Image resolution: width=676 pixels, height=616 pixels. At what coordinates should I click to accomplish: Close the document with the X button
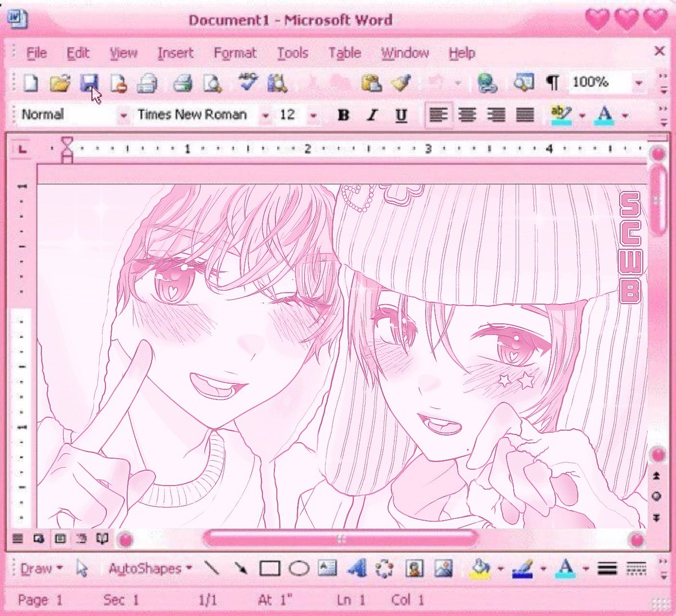660,51
